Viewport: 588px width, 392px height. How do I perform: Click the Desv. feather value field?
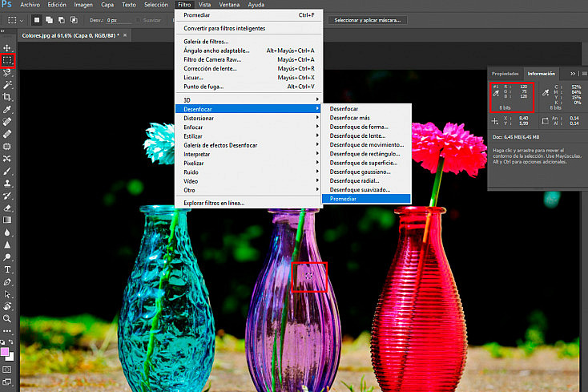click(119, 20)
